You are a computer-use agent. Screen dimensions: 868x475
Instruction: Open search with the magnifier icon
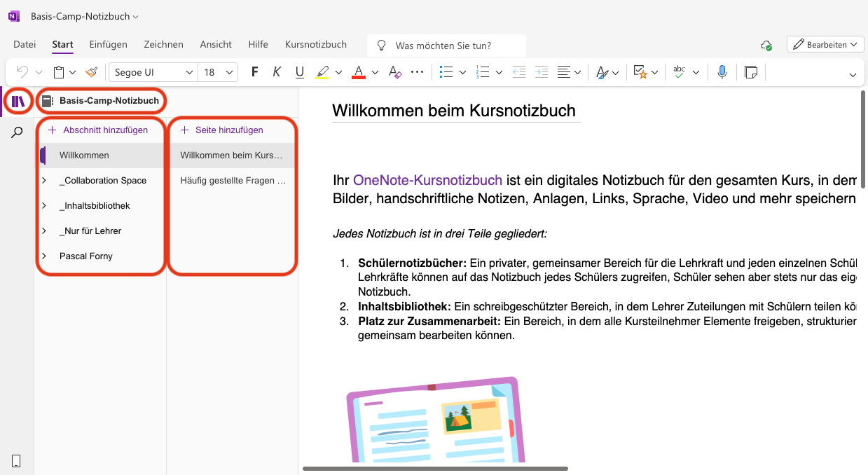pos(18,132)
